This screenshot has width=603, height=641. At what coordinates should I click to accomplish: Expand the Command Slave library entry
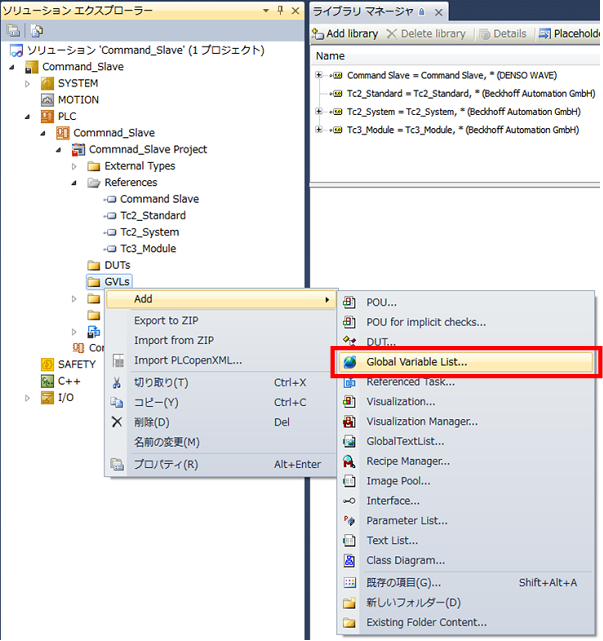319,76
